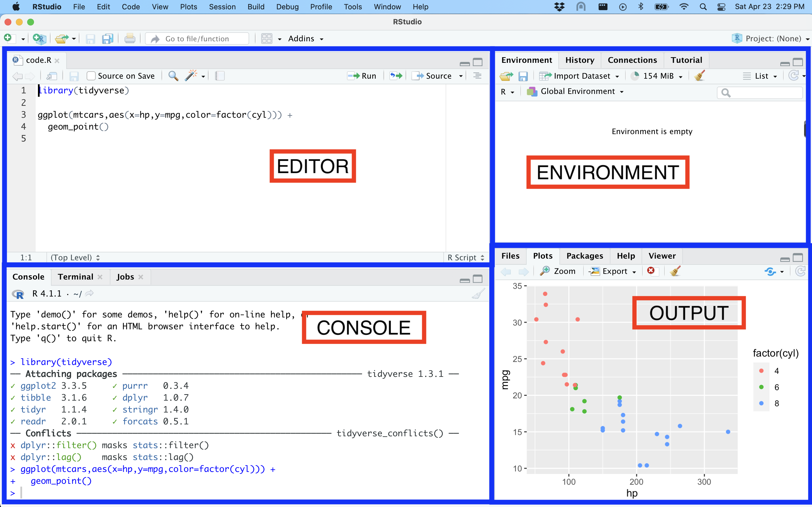The height and width of the screenshot is (507, 812).
Task: Click the previous plot arrow
Action: 506,271
